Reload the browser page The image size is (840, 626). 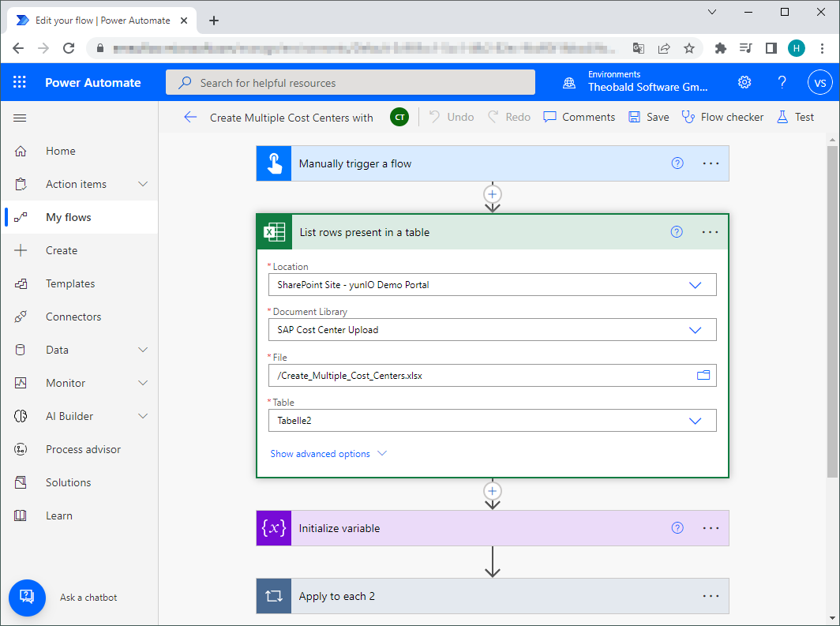69,48
